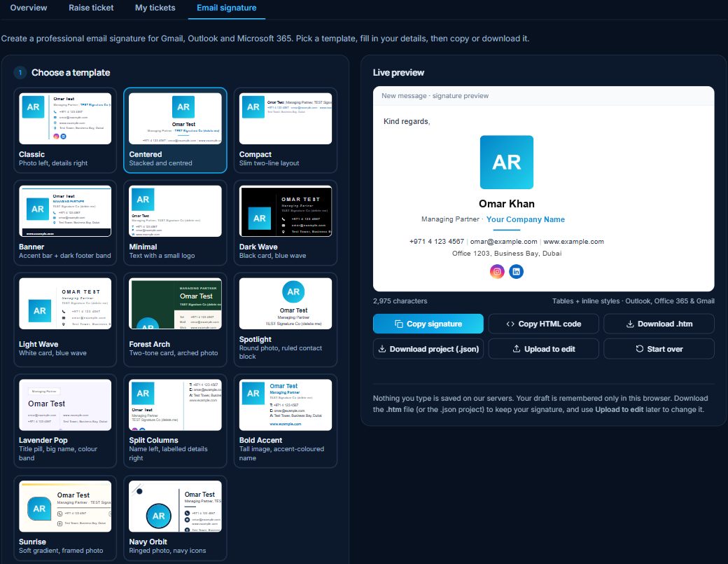Viewport: 728px width, 564px height.
Task: Click the Copy signature button
Action: click(x=428, y=324)
